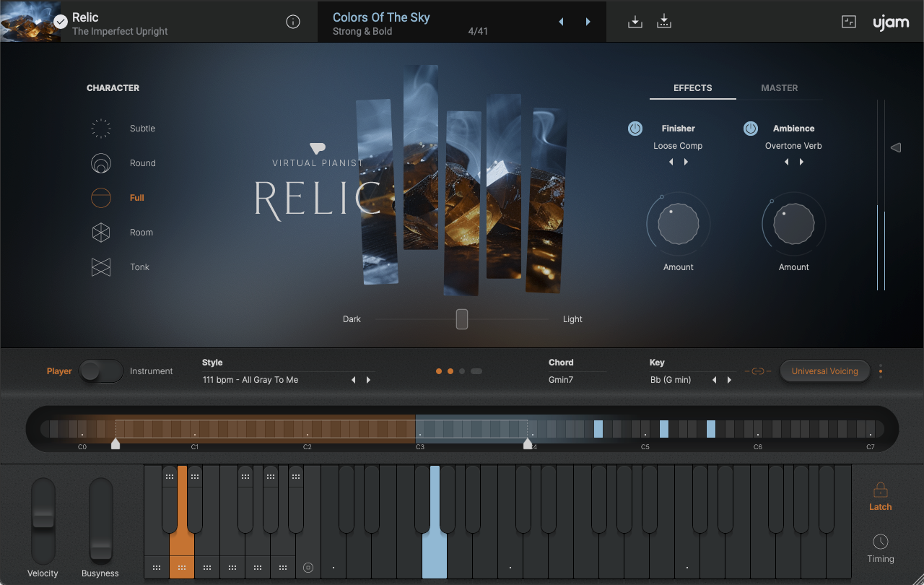Toggle the Ambience power button
Screen dimensions: 924x585
(751, 129)
